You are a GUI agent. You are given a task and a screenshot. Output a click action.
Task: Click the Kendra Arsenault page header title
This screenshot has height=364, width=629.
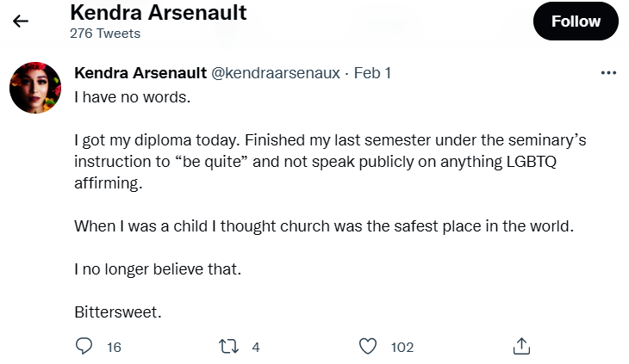point(157,13)
